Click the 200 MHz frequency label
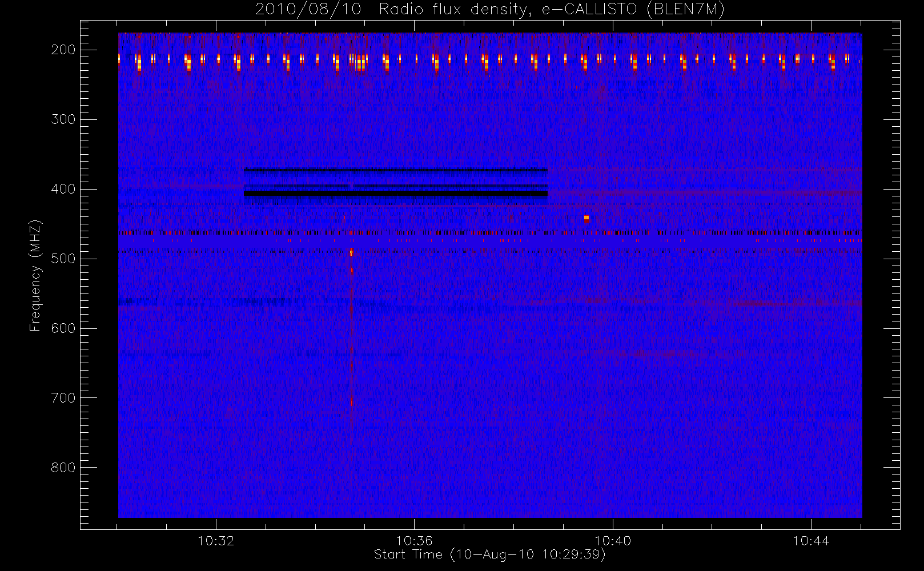The width and height of the screenshot is (924, 571). 63,50
